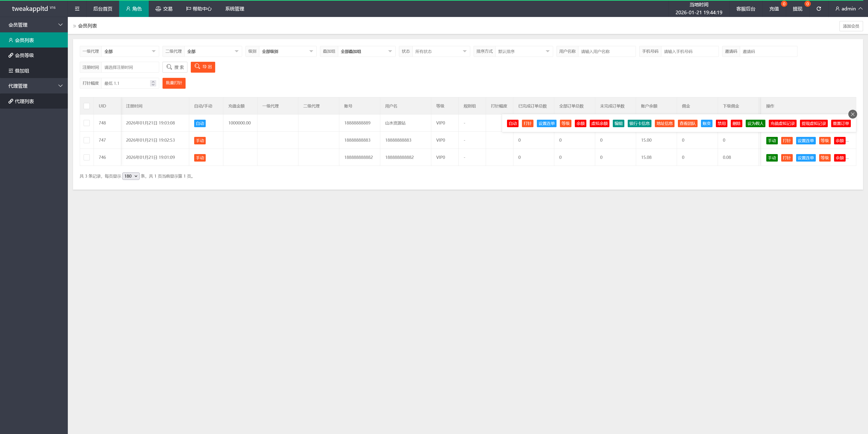This screenshot has height=434, width=868.
Task: Click the 批量打针 button
Action: tap(174, 83)
